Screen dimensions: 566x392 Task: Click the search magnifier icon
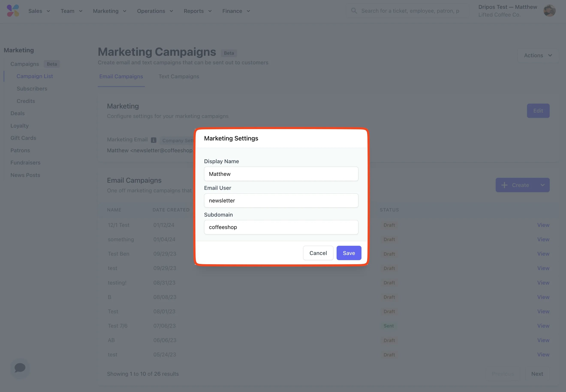354,11
